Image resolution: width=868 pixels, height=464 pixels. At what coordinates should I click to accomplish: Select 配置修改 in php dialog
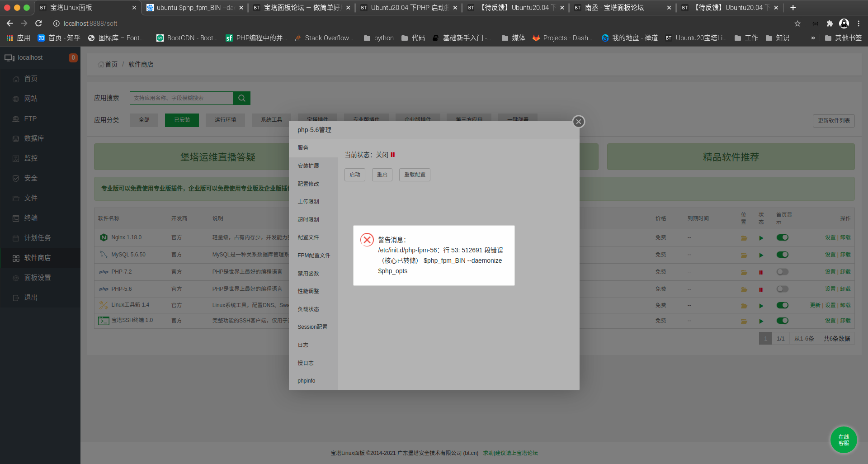[x=313, y=184]
